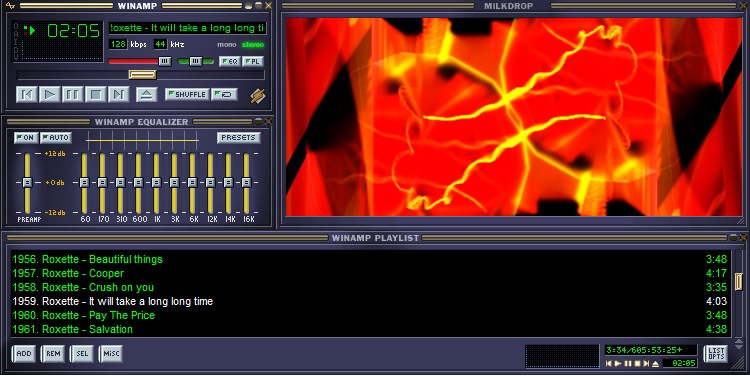This screenshot has width=750, height=376.
Task: Toggle equalizer AUTO mode
Action: pyautogui.click(x=56, y=138)
